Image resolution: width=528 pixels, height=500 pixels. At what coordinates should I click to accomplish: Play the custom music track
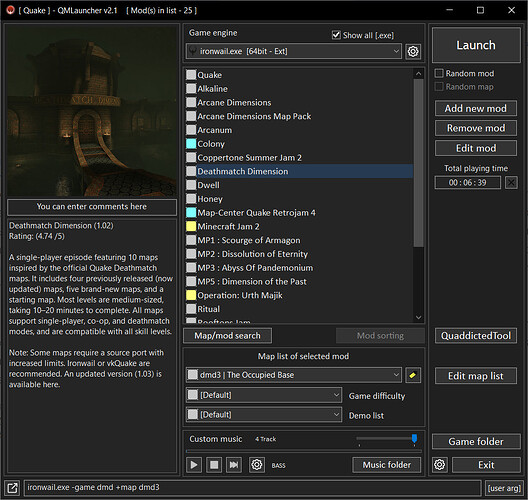194,465
